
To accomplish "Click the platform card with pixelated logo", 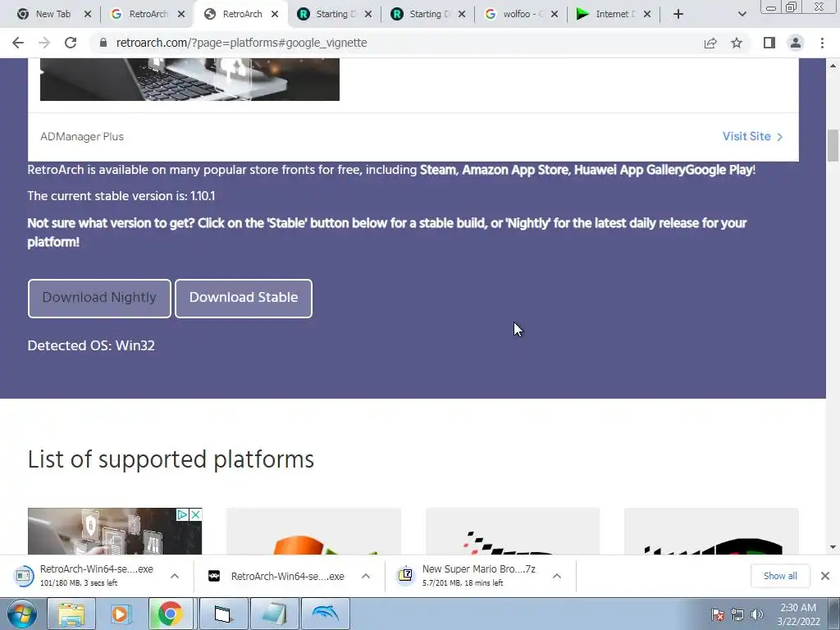I will point(513,531).
